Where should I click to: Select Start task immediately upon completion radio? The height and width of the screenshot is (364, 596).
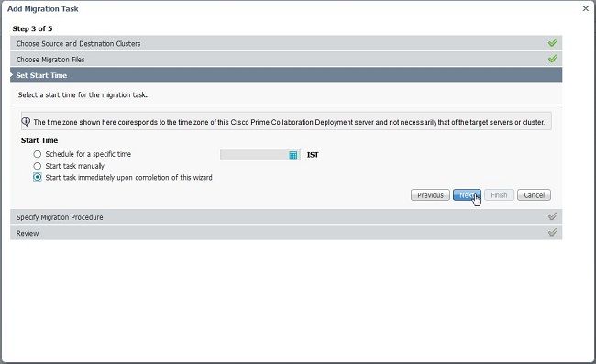coord(38,177)
